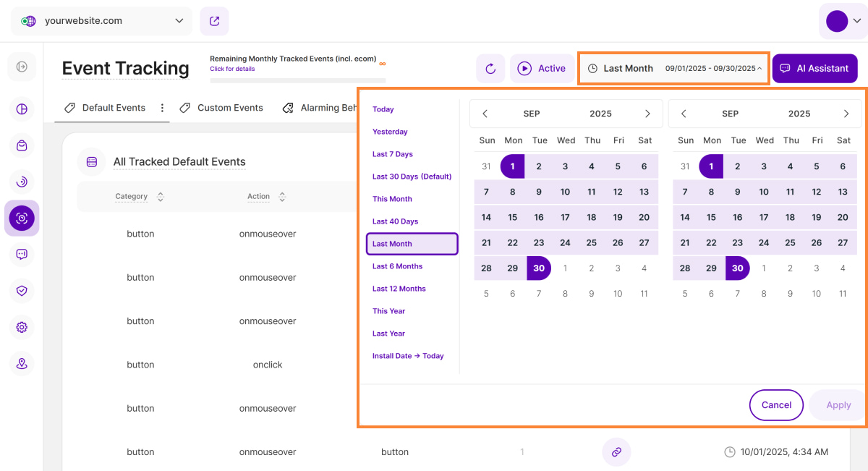868x471 pixels.
Task: Open the settings gear sidebar icon
Action: pos(22,327)
